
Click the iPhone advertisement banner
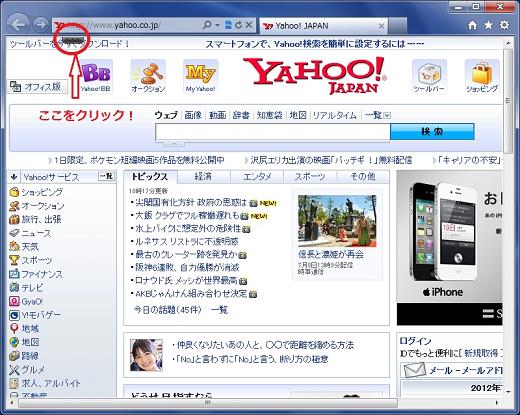(449, 248)
